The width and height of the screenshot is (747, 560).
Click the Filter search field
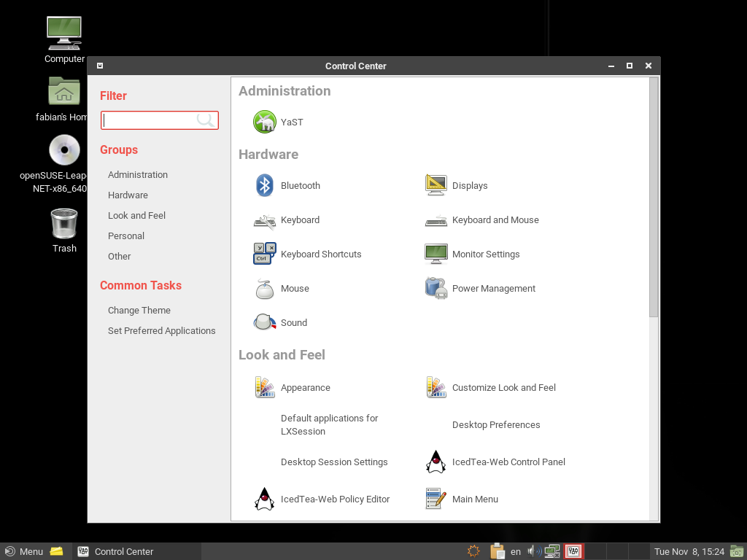[150, 120]
